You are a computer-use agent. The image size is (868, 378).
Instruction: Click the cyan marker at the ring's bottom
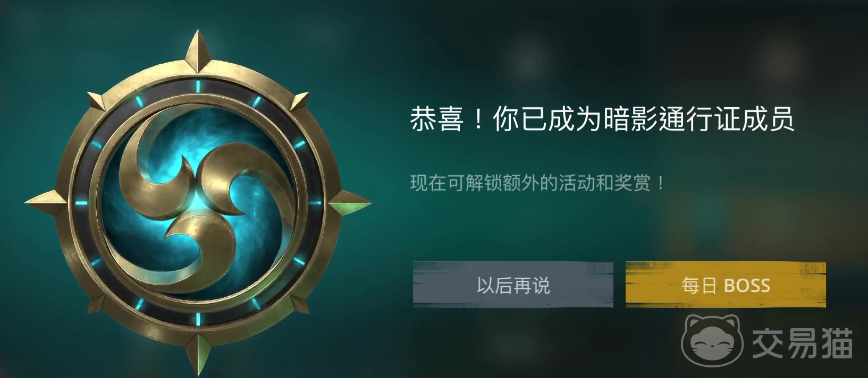pyautogui.click(x=198, y=319)
